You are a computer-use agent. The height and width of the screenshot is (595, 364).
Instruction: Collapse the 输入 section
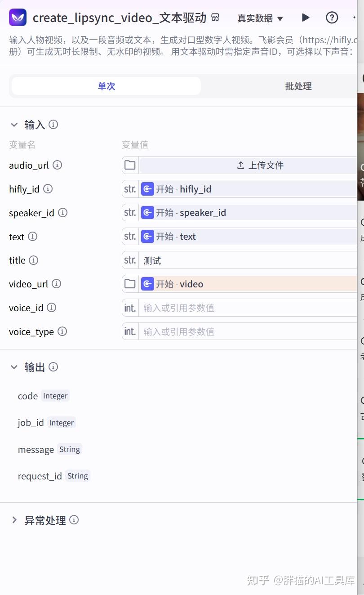14,125
